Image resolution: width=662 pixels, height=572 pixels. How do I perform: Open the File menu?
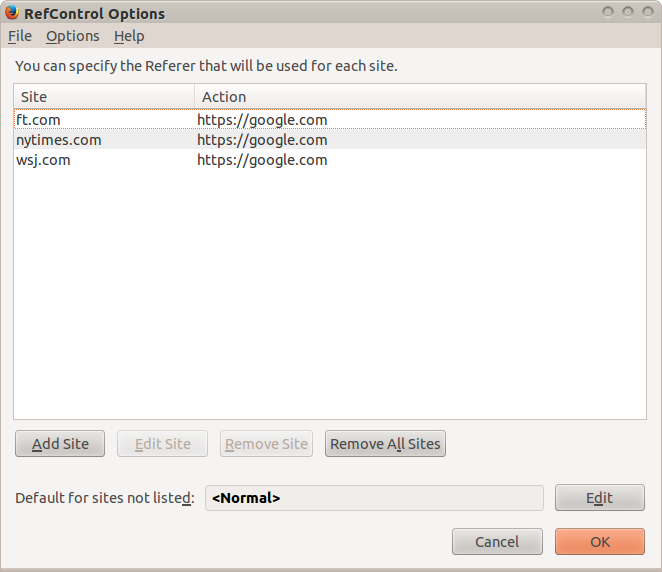(x=20, y=36)
